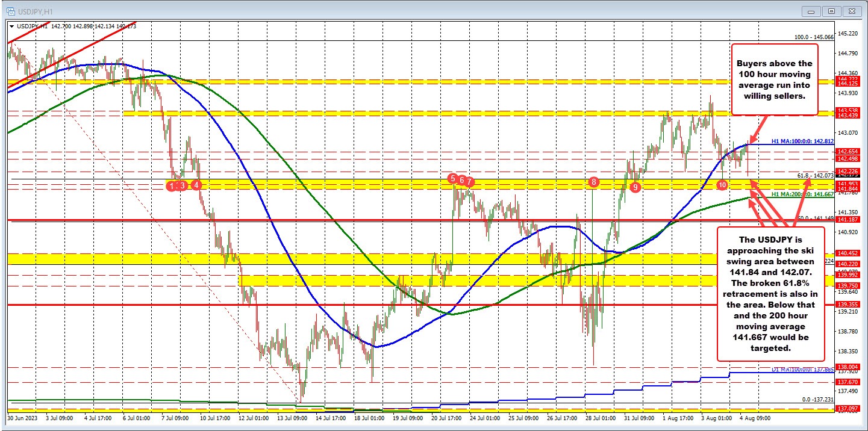Select the red numbered marker 5
The image size is (868, 431).
452,179
